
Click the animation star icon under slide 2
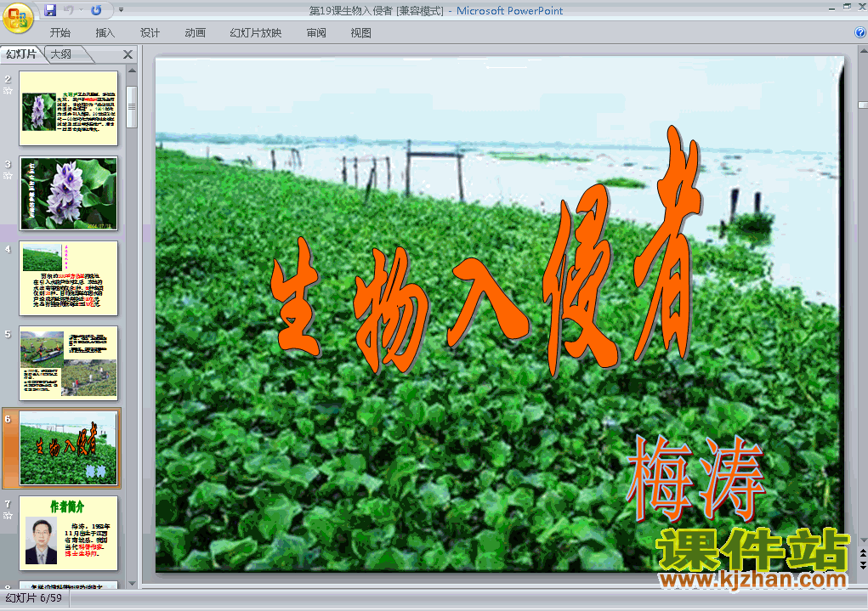[8, 91]
